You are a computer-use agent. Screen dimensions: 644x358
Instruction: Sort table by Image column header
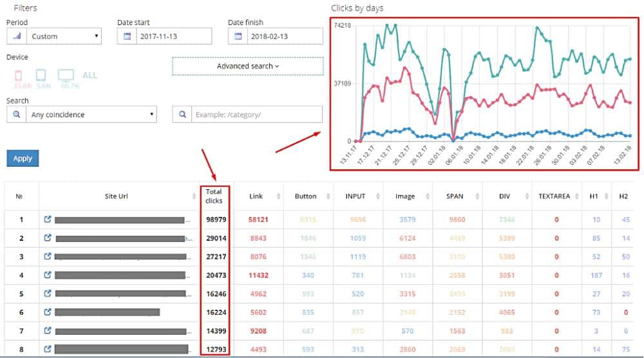pyautogui.click(x=404, y=196)
